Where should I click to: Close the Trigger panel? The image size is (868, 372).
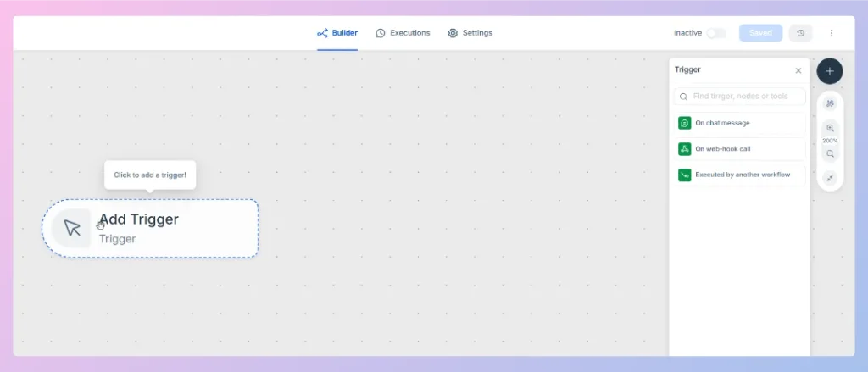(x=798, y=71)
